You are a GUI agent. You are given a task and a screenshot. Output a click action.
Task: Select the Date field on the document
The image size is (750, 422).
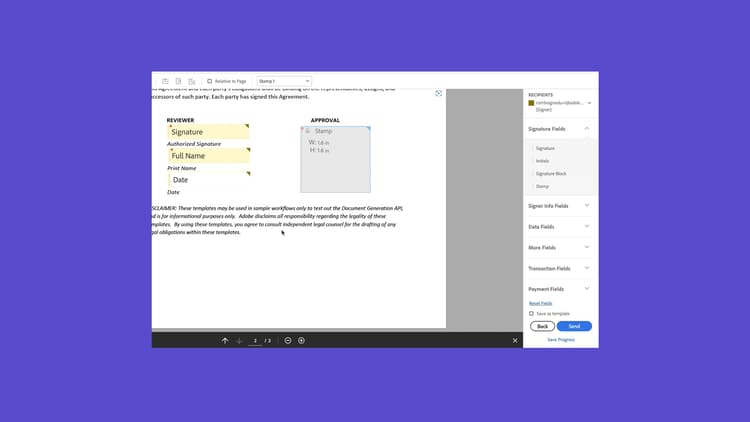pos(209,180)
